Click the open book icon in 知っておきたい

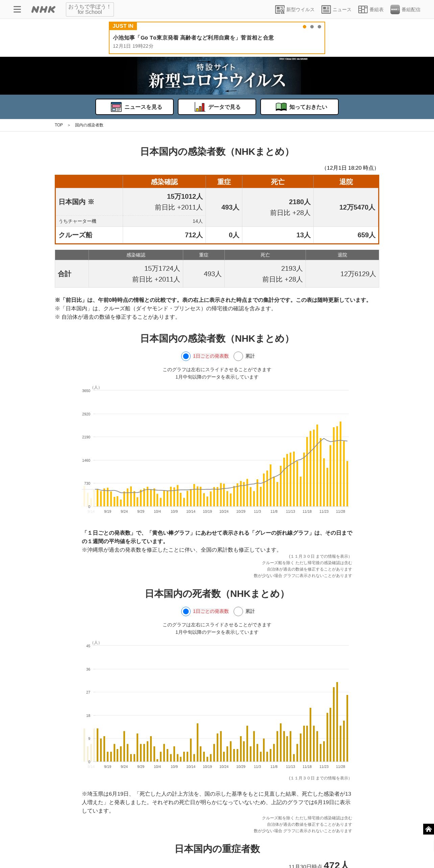(281, 107)
